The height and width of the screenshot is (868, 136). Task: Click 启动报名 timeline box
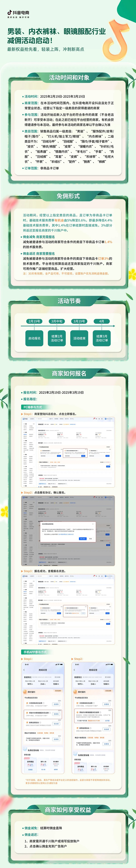(34, 338)
